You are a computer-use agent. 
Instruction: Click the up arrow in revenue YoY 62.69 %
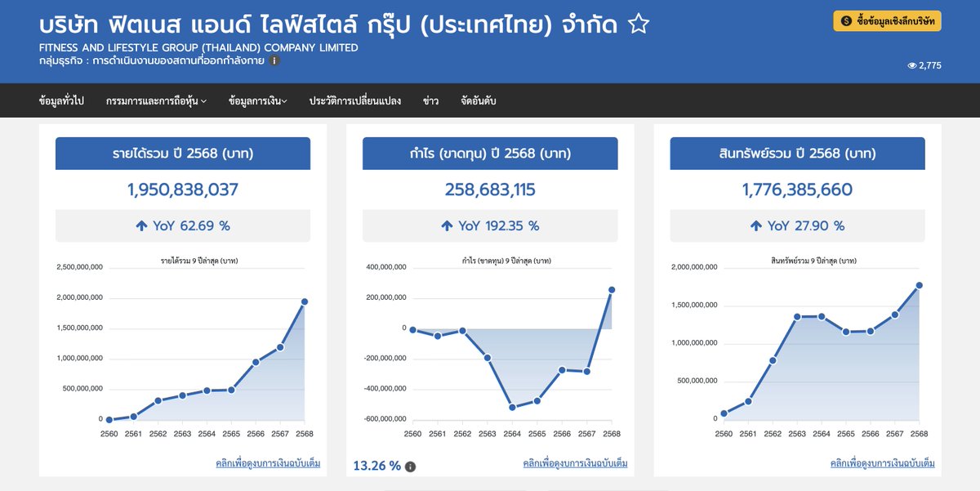(141, 226)
